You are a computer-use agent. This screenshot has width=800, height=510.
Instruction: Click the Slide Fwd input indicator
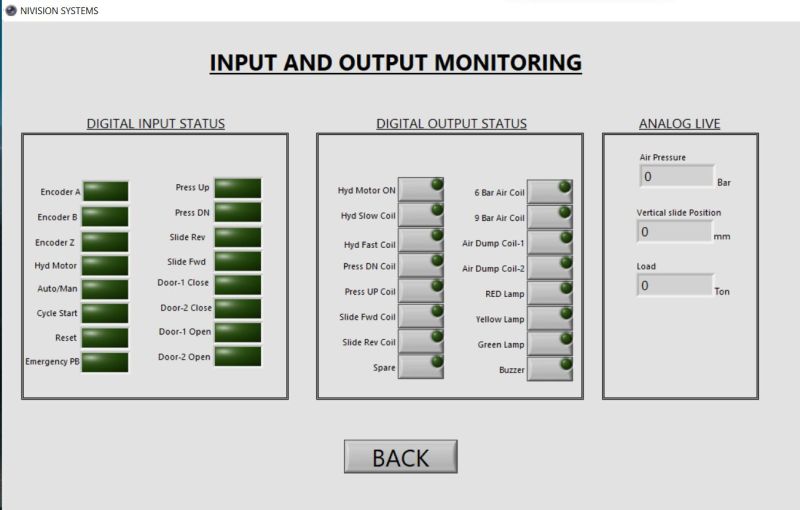pyautogui.click(x=237, y=261)
